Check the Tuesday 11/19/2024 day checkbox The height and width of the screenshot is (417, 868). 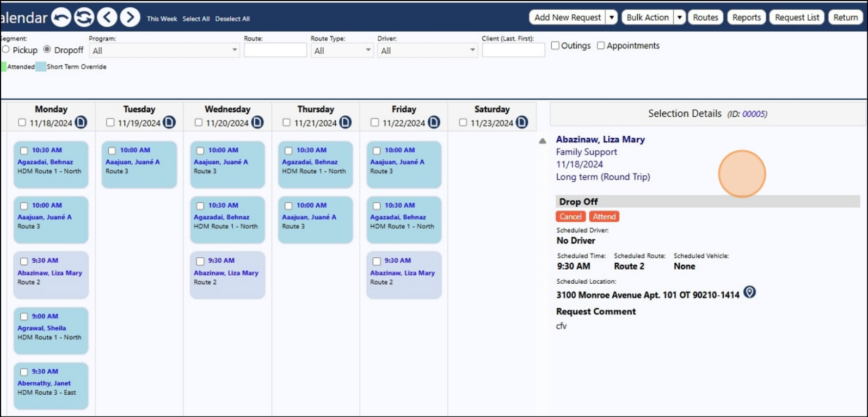coord(110,122)
